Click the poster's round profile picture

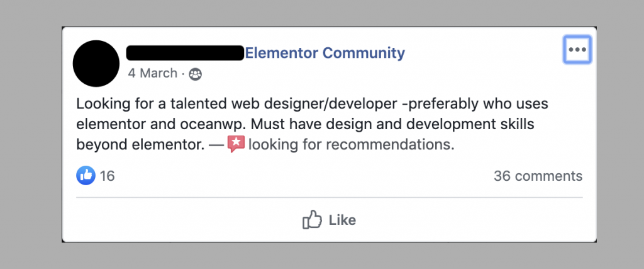[96, 64]
